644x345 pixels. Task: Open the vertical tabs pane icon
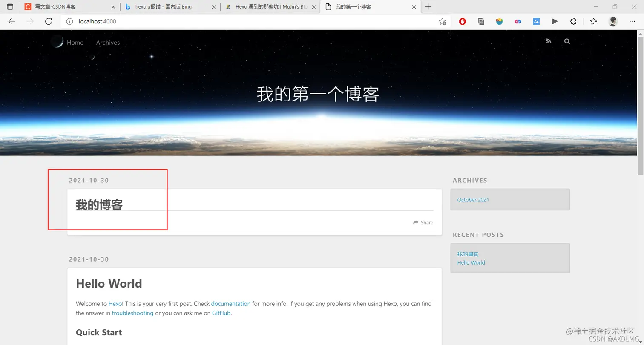(10, 7)
